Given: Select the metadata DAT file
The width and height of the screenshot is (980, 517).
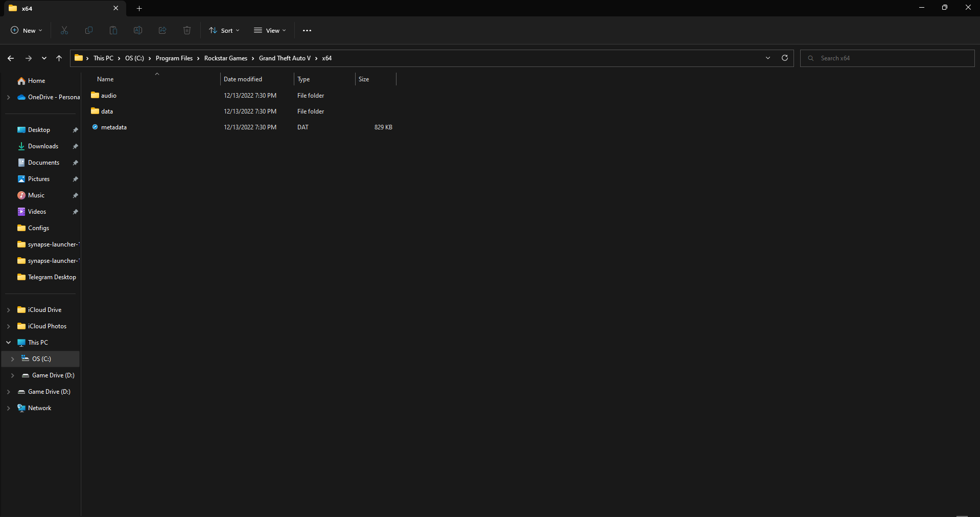Looking at the screenshot, I should point(114,127).
